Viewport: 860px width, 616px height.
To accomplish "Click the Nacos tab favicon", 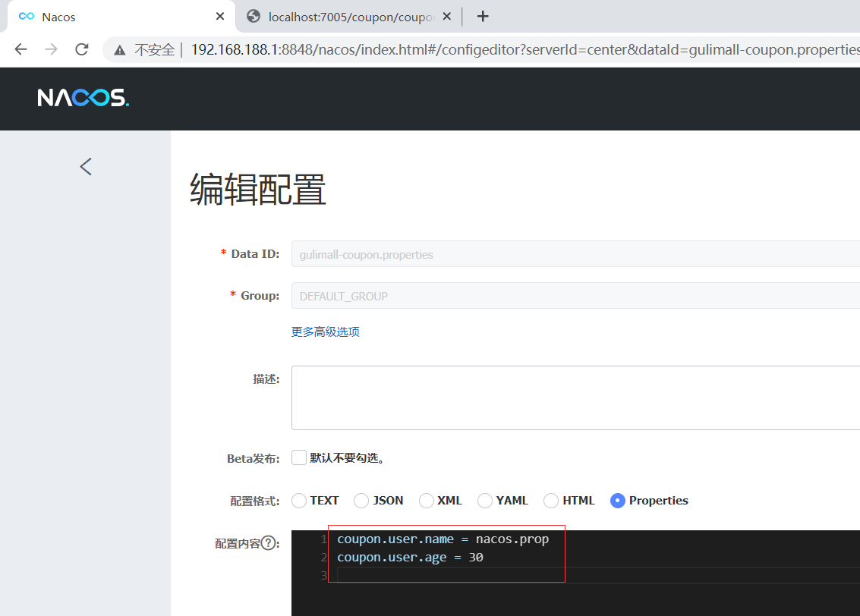I will click(x=27, y=17).
